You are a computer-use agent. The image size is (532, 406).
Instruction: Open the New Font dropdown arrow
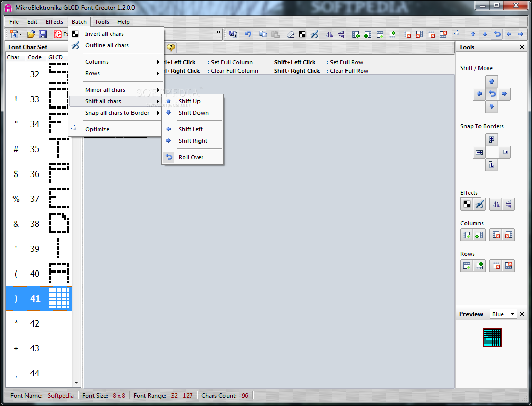tap(20, 35)
